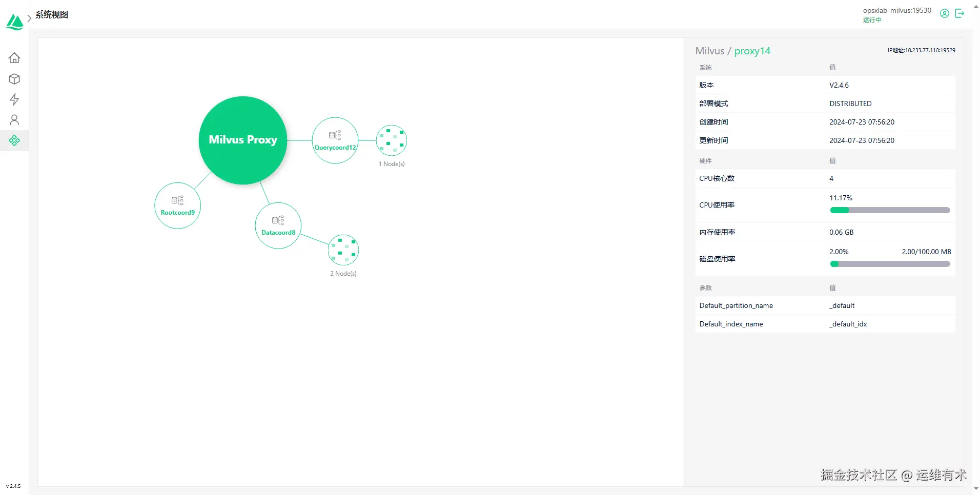Click the 2.00/100.00 MB disk value
980x495 pixels.
[927, 252]
